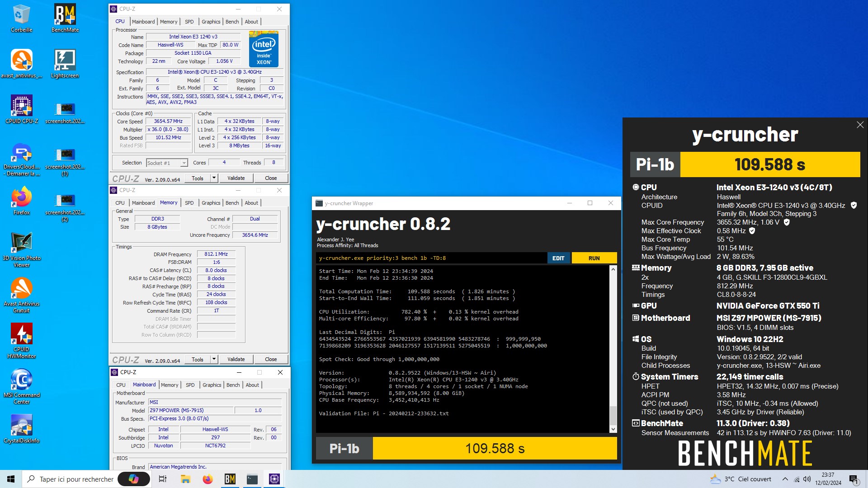Viewport: 868px width, 488px height.
Task: Open About tab in the bottom CPU-Z window
Action: [252, 385]
